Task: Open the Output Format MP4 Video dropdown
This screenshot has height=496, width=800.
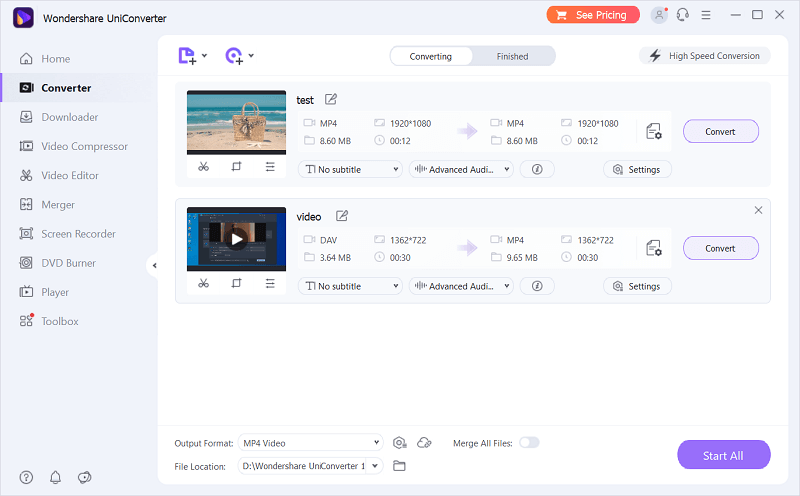Action: pos(310,442)
